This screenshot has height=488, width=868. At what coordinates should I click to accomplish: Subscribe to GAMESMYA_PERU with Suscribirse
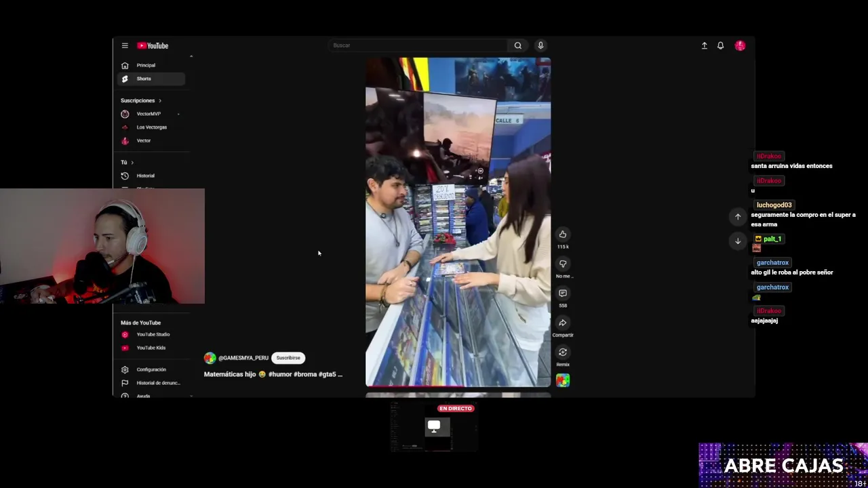click(x=288, y=358)
